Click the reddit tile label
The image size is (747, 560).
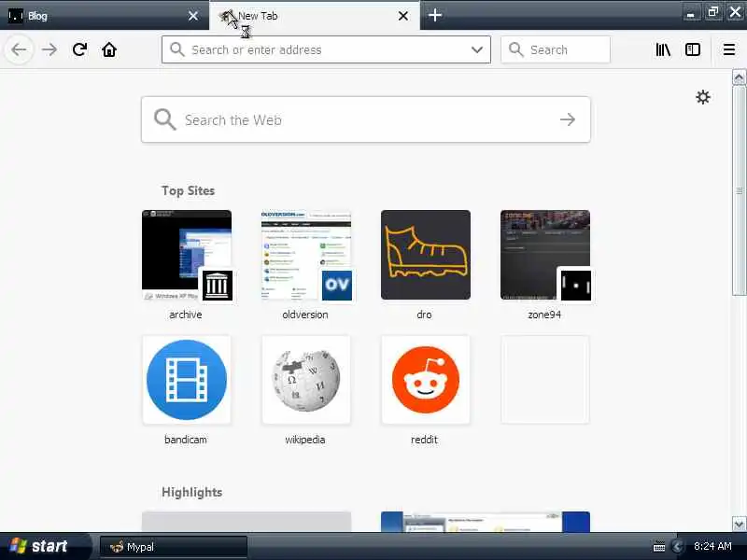(x=425, y=440)
